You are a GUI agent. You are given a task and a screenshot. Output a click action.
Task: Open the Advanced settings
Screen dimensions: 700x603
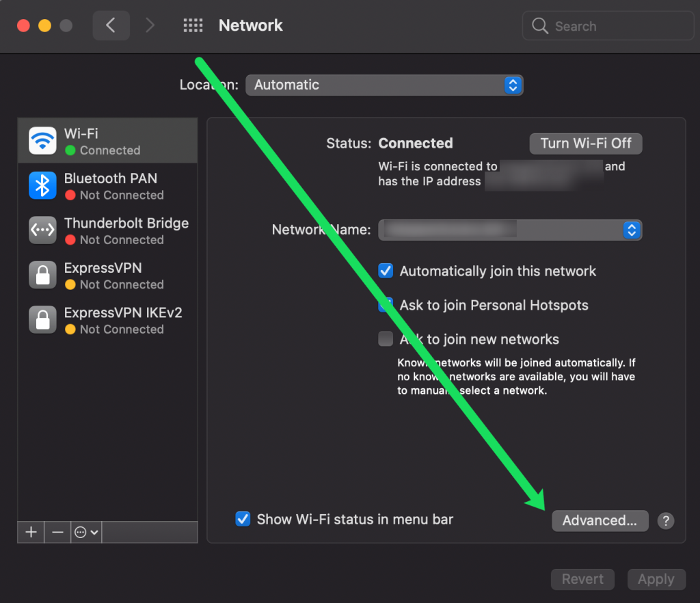point(600,520)
